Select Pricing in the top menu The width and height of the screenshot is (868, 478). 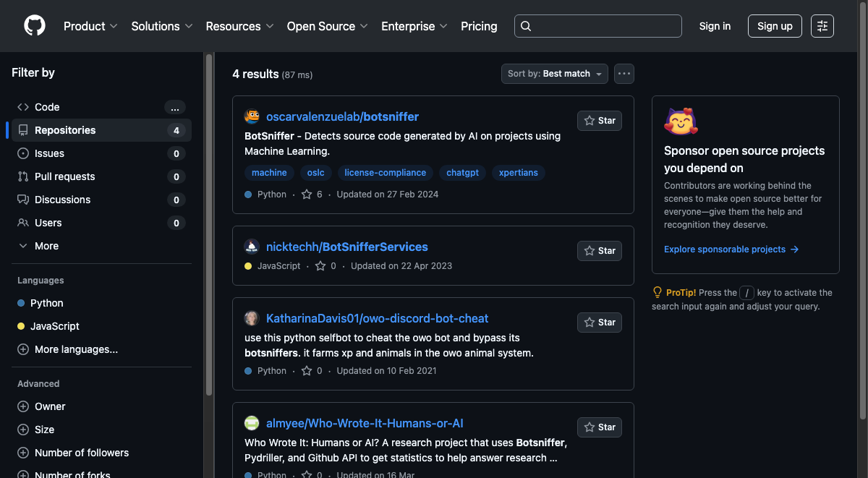click(x=479, y=26)
